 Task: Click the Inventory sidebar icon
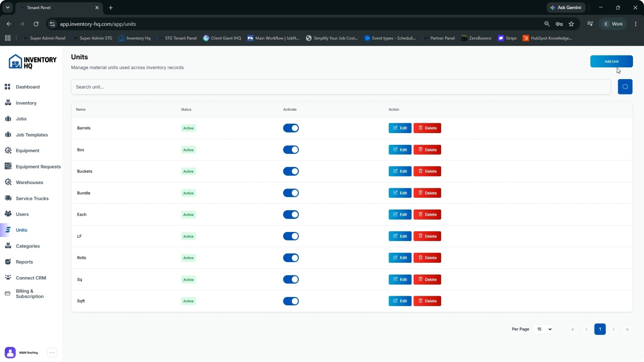pos(8,103)
